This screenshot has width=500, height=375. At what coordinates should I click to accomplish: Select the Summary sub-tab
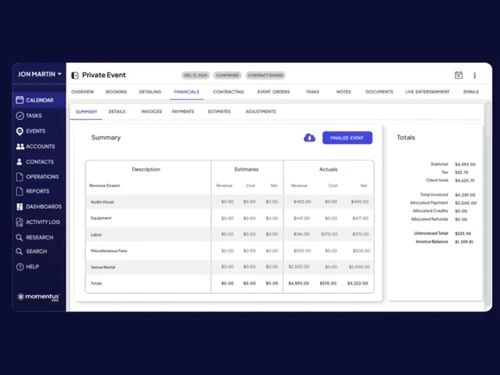(x=86, y=112)
